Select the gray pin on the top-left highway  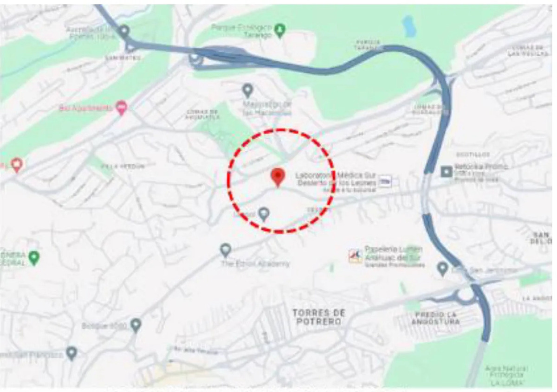coord(124,32)
